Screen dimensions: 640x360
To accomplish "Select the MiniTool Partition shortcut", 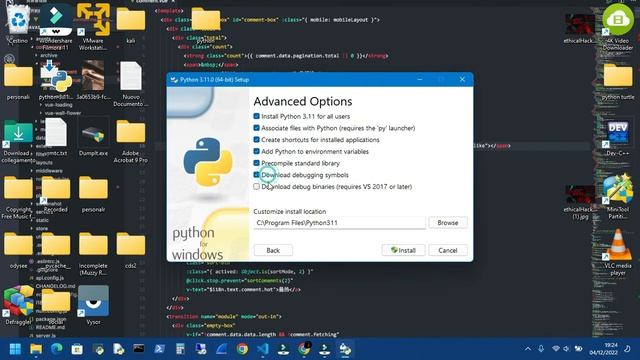I will (618, 197).
